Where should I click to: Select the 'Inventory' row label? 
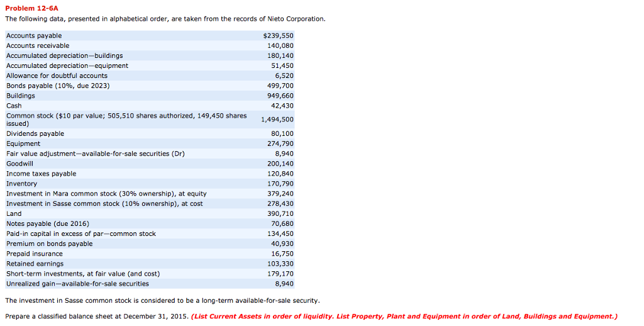pyautogui.click(x=22, y=184)
